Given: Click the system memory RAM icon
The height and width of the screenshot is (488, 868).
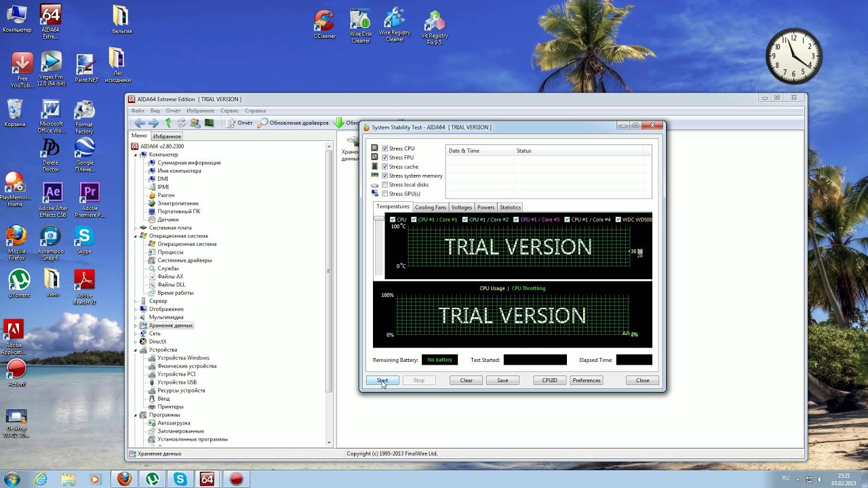Looking at the screenshot, I should (x=375, y=176).
